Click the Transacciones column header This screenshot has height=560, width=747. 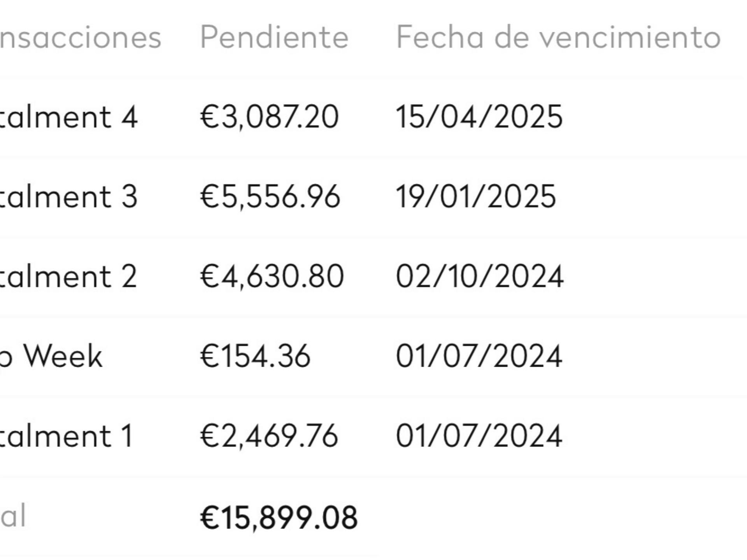(80, 37)
